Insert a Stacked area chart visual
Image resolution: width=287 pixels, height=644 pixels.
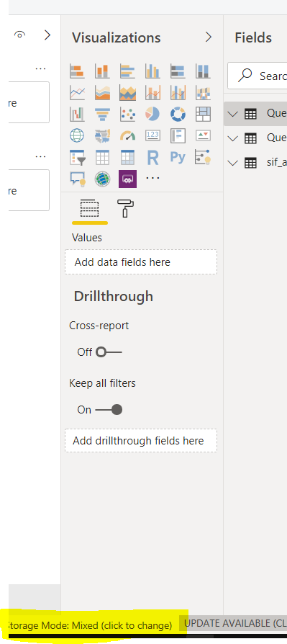pos(127,93)
